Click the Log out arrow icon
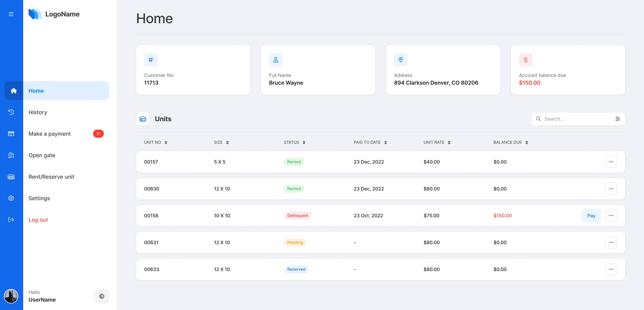 (11, 220)
